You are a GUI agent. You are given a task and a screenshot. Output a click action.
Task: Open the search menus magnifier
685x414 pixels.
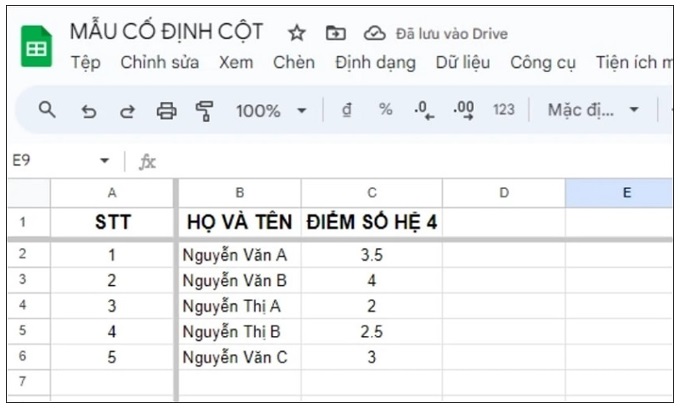coord(47,110)
